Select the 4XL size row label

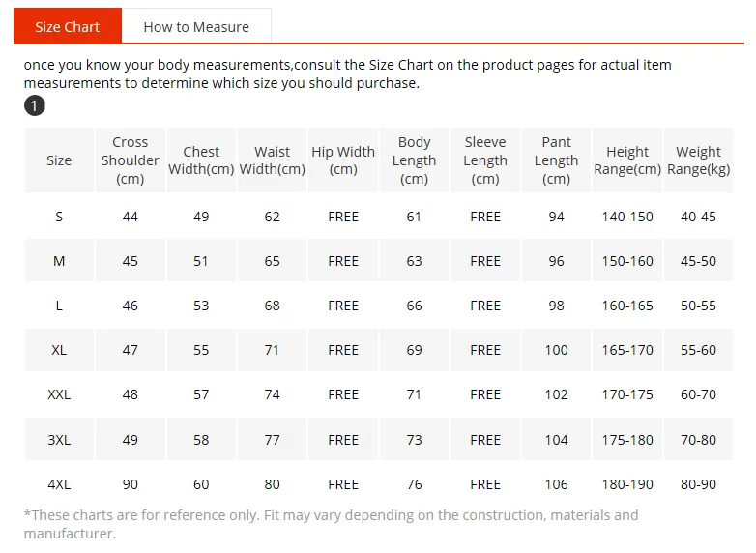[59, 484]
